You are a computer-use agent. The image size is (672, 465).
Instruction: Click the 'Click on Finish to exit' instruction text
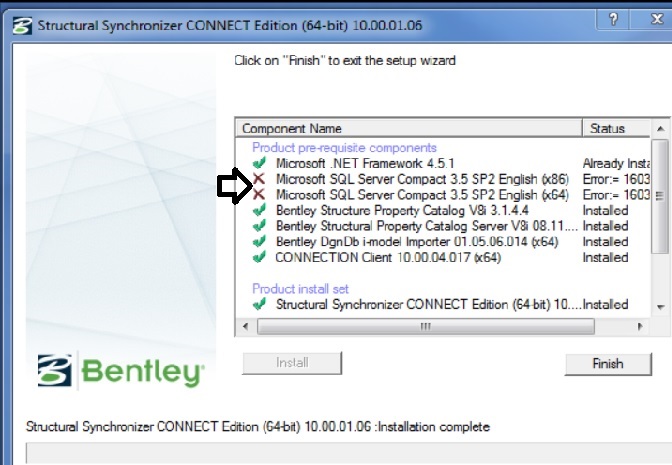345,60
